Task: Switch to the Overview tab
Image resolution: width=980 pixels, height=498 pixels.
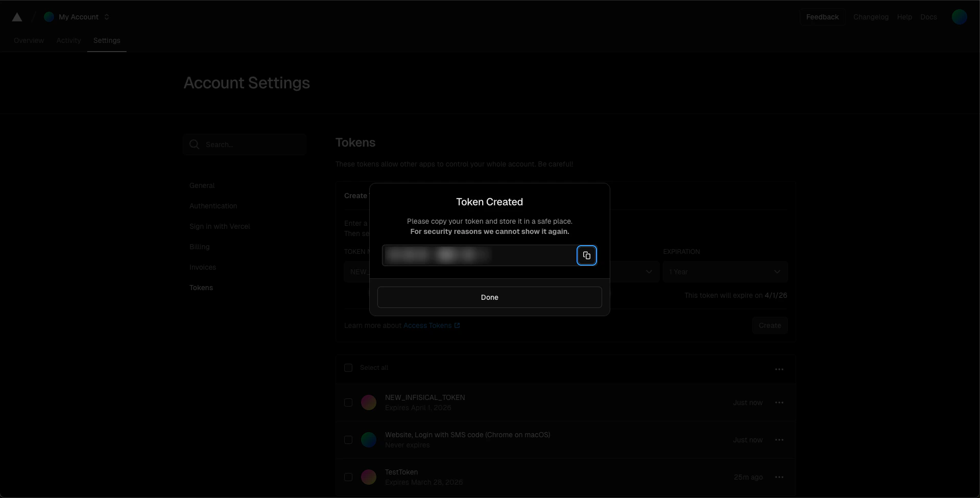Action: point(29,40)
